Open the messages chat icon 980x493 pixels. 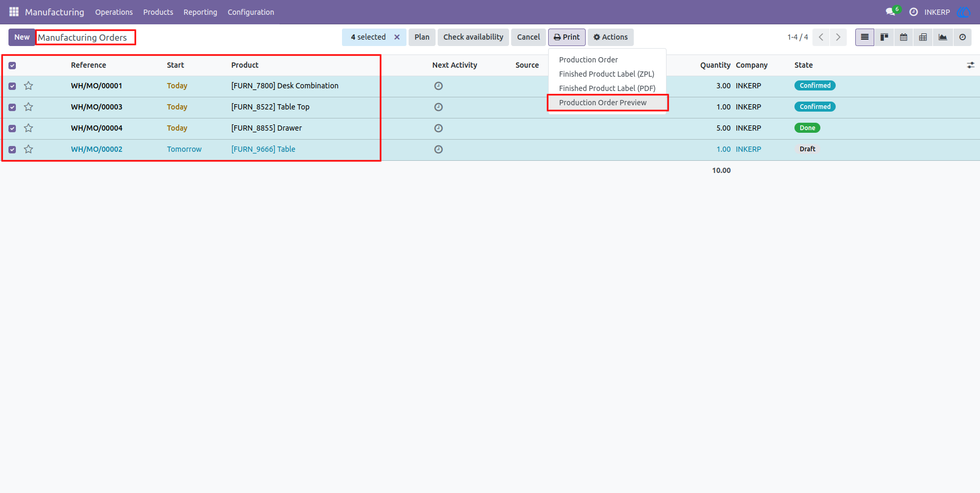point(890,12)
